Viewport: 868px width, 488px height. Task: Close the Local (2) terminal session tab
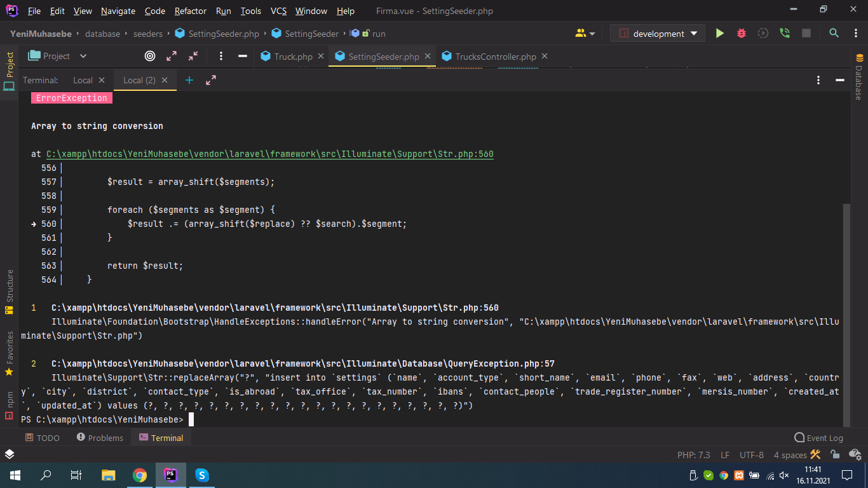point(165,80)
